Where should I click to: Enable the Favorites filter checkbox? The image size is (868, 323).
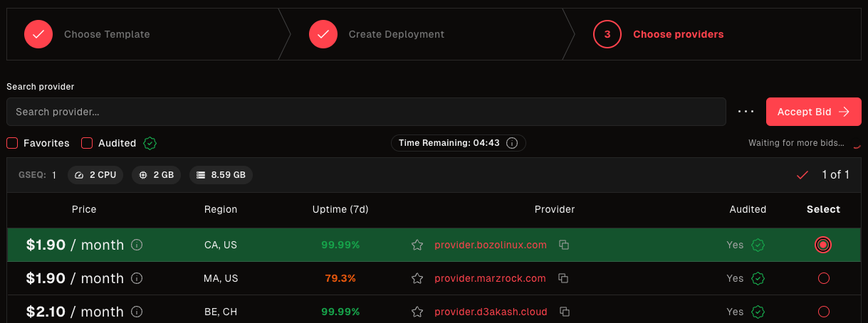[x=12, y=143]
